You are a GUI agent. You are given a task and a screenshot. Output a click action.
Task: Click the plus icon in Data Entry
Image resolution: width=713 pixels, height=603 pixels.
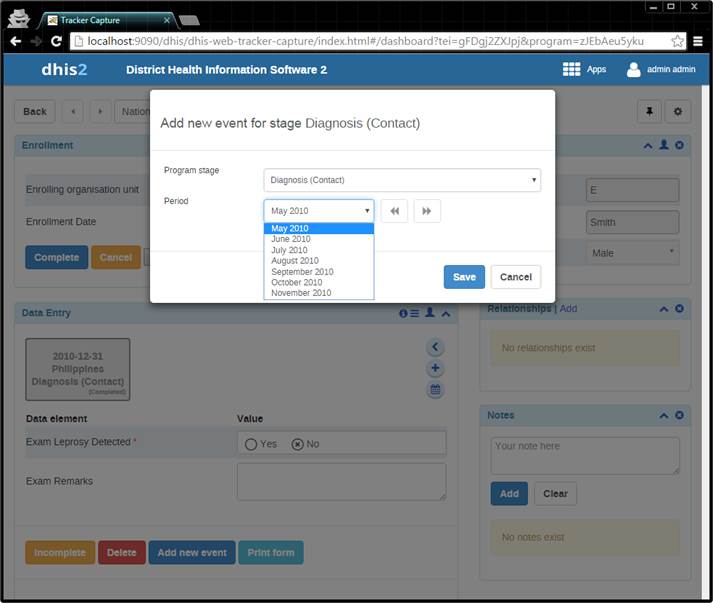(x=435, y=369)
